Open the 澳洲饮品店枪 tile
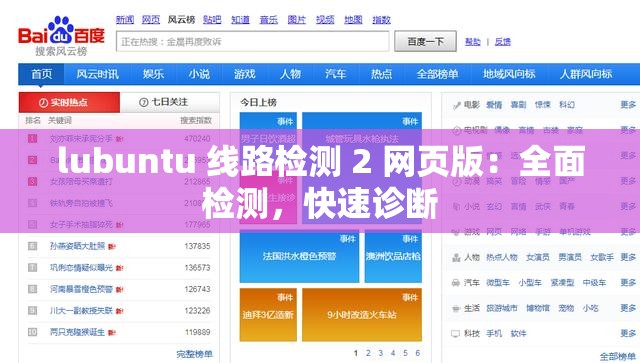 (393, 257)
